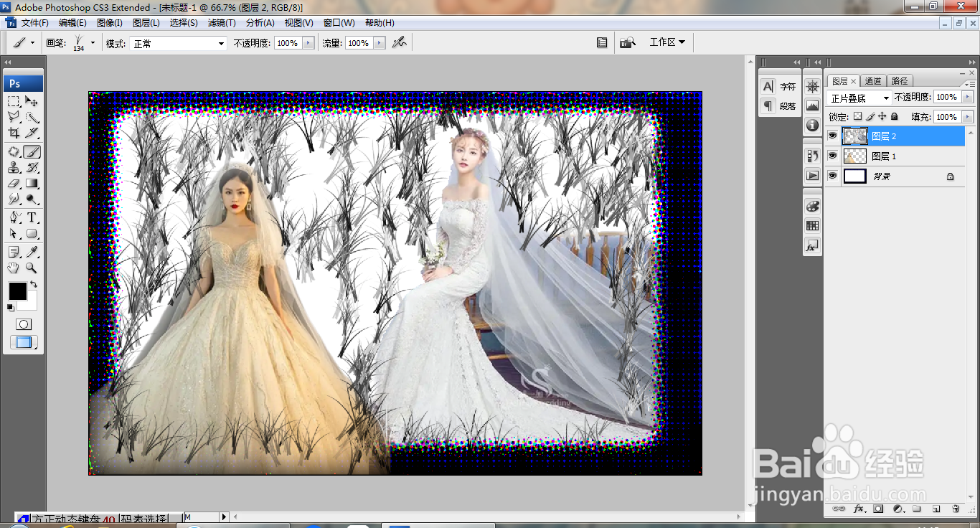Screen dimensions: 980x528
Task: Select the Pen tool
Action: pyautogui.click(x=14, y=218)
